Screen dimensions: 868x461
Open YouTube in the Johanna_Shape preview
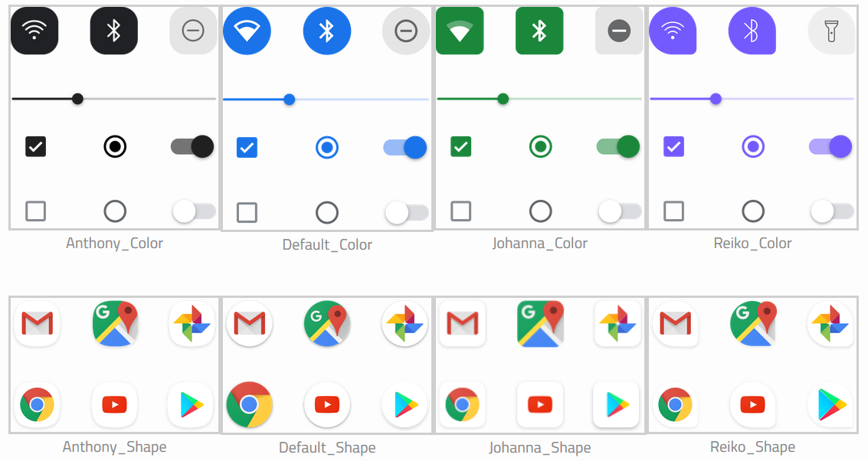tap(539, 404)
